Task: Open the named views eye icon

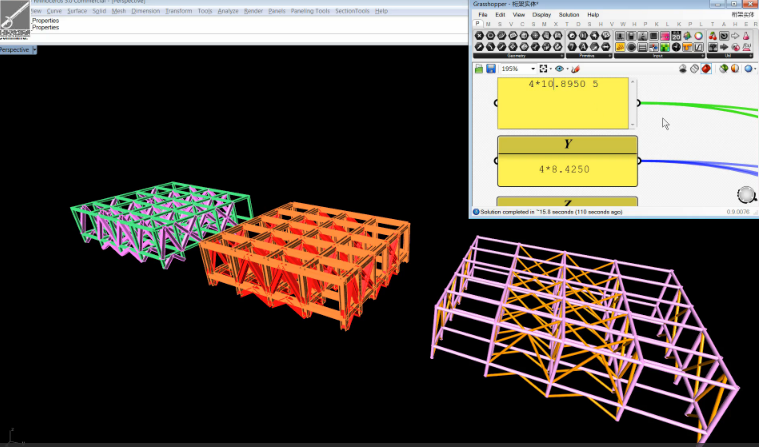Action: pos(560,69)
